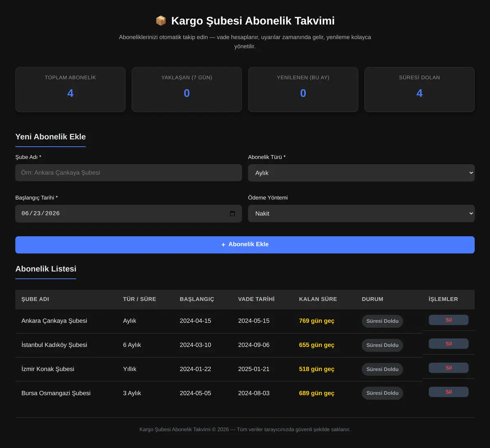Screen dimensions: 490x448
Task: Click the KALAN SÜRE column header
Action: pos(318,299)
